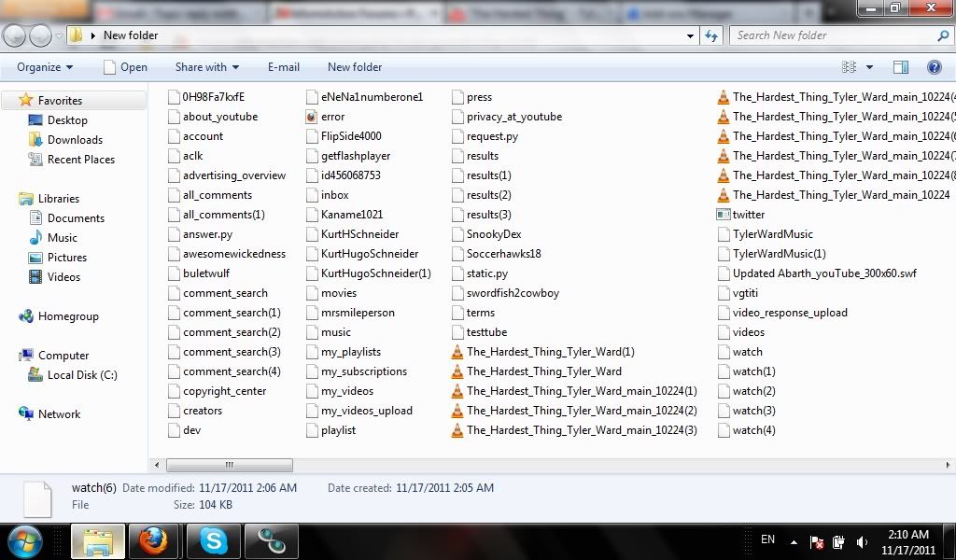Click the breadcrumb arrow before New folder
This screenshot has width=956, height=560.
(x=92, y=36)
